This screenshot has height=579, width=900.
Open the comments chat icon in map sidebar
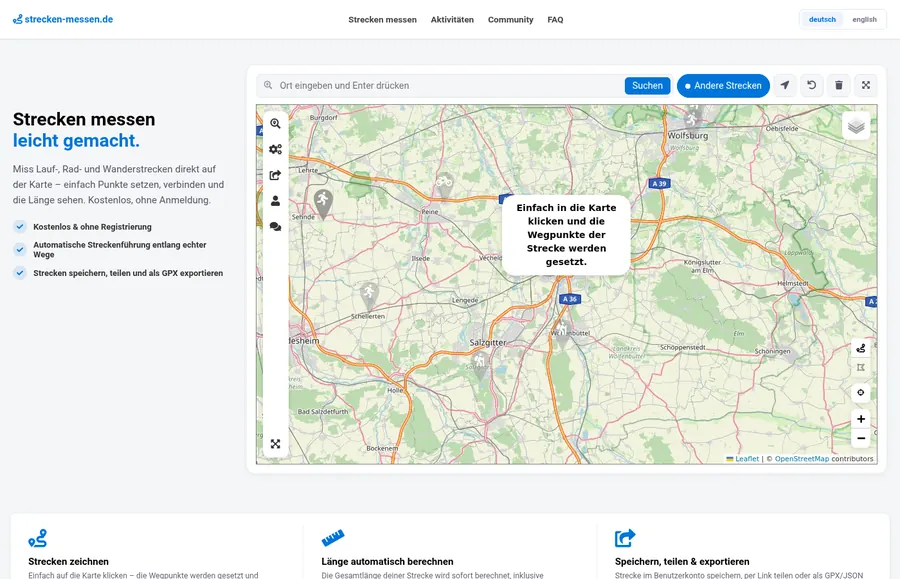coord(276,227)
